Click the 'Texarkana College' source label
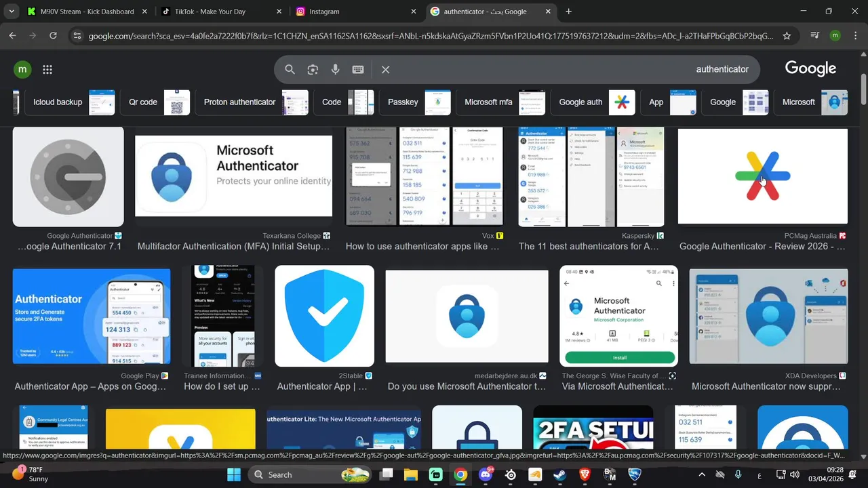 292,236
